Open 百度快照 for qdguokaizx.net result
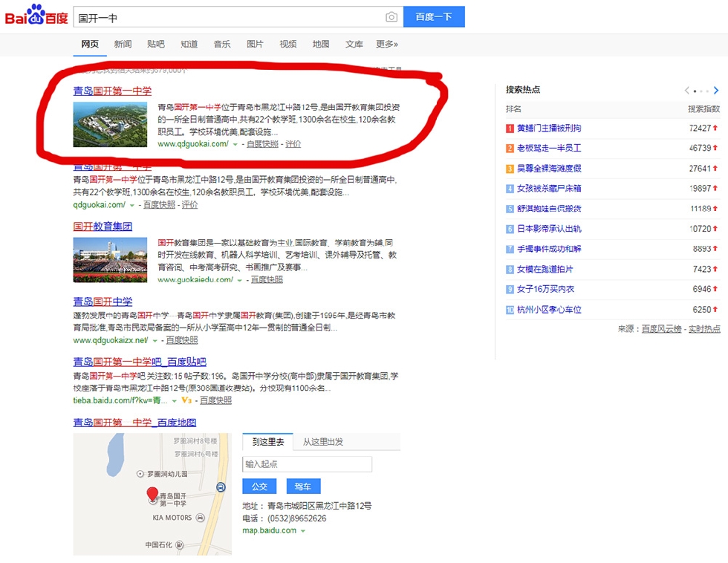728x563 pixels. tap(182, 340)
